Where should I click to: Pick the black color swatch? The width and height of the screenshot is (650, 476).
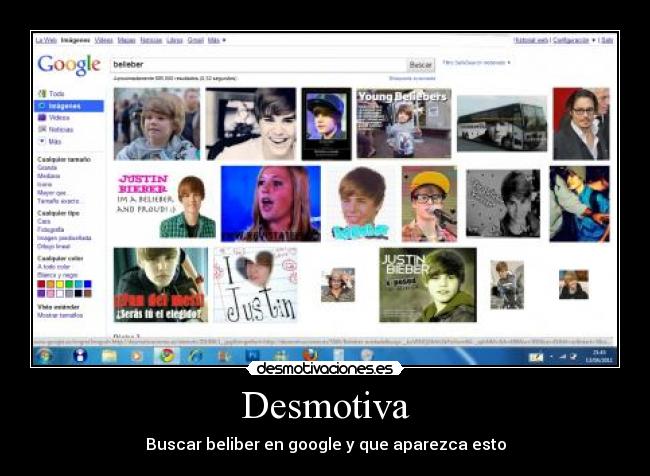pos(78,294)
